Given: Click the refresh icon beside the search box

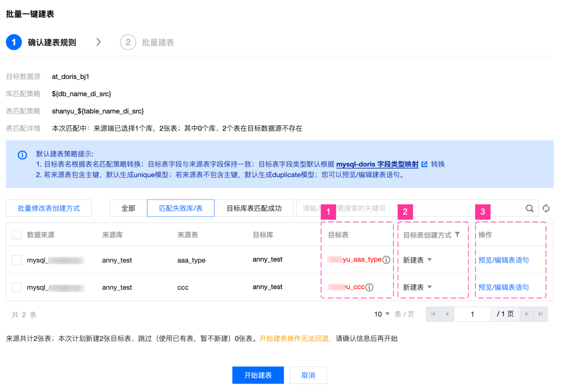Looking at the screenshot, I should [546, 208].
